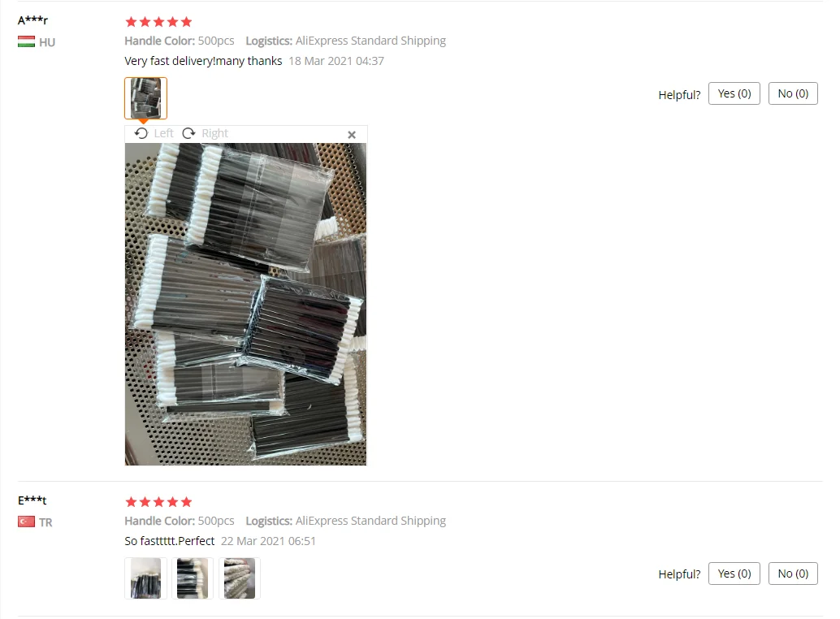The height and width of the screenshot is (619, 840).
Task: Vote Yes on E***t's review
Action: (734, 574)
